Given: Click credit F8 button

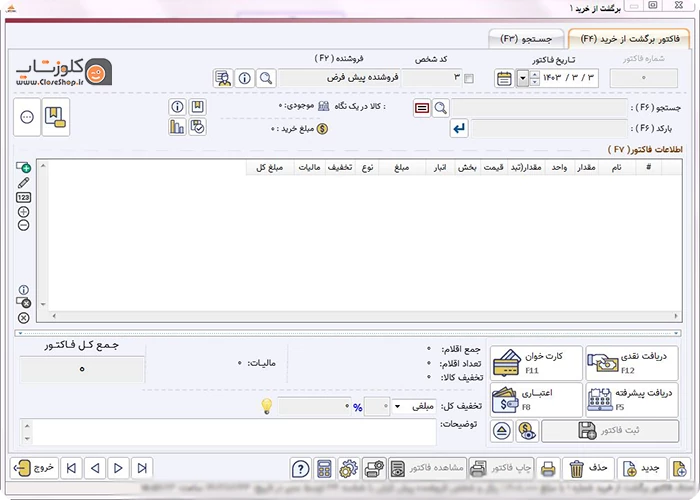Looking at the screenshot, I should (x=536, y=400).
